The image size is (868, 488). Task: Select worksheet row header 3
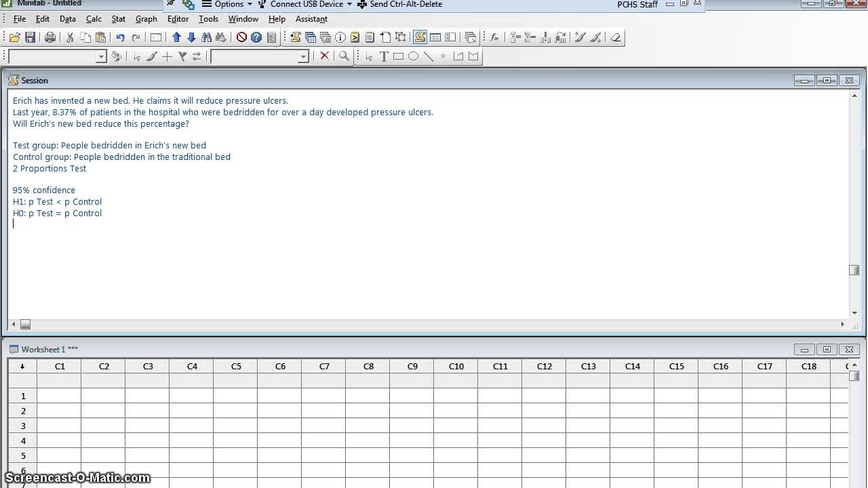coord(23,426)
